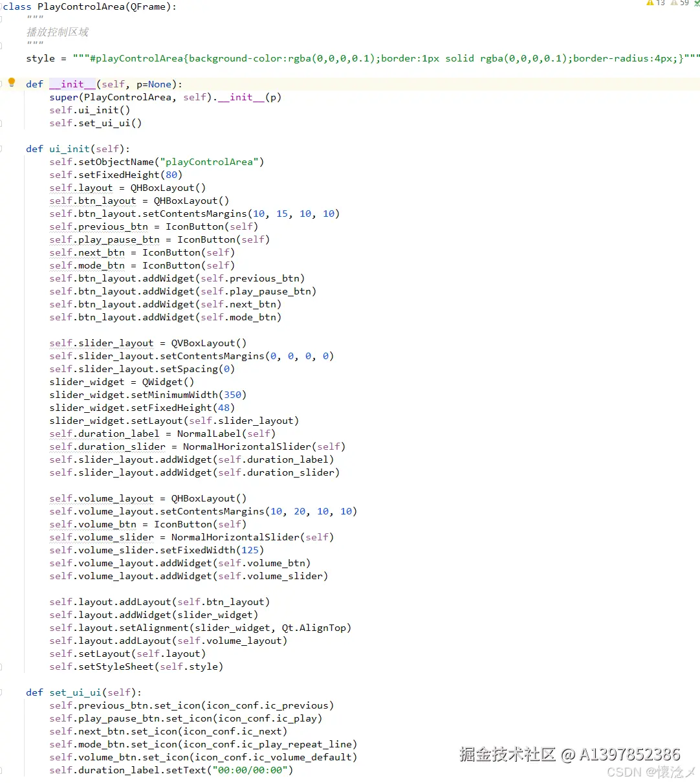Click the self.layout.addWidget(slider_widget) line
This screenshot has height=783, width=700.
(154, 615)
